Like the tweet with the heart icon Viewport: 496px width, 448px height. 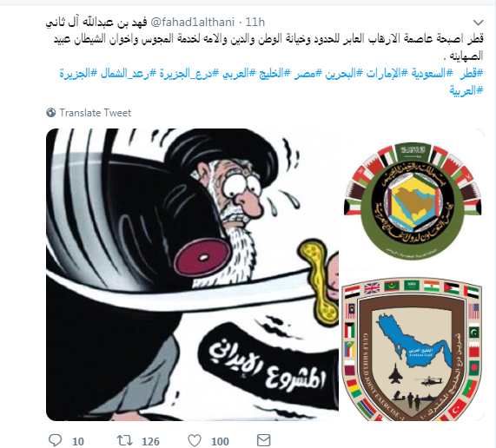195,440
